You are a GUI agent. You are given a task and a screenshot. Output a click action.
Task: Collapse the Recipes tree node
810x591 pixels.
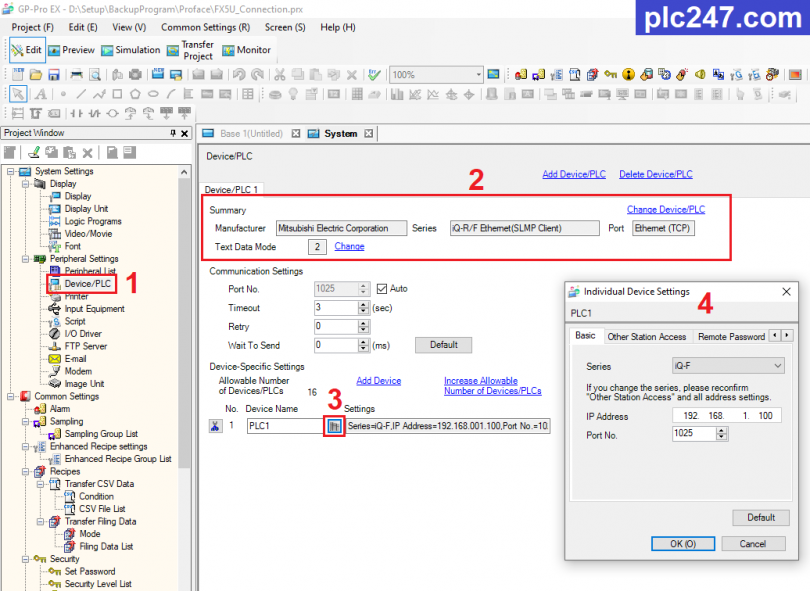[25, 471]
